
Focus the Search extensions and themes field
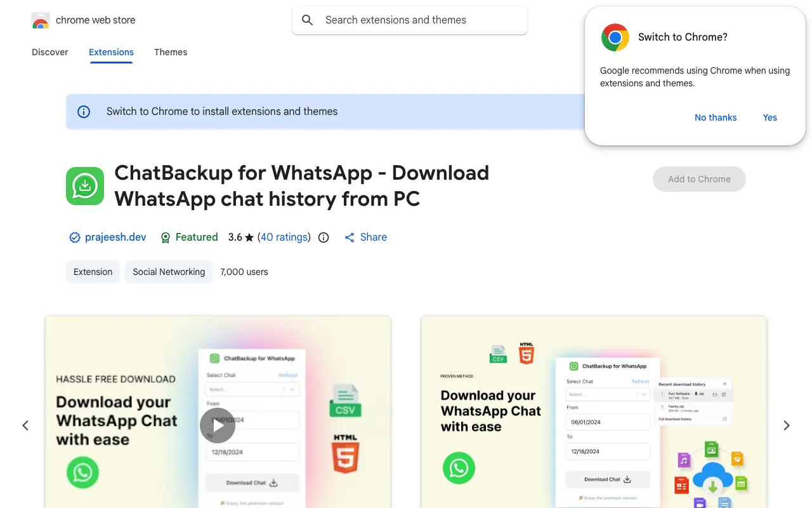(x=410, y=20)
